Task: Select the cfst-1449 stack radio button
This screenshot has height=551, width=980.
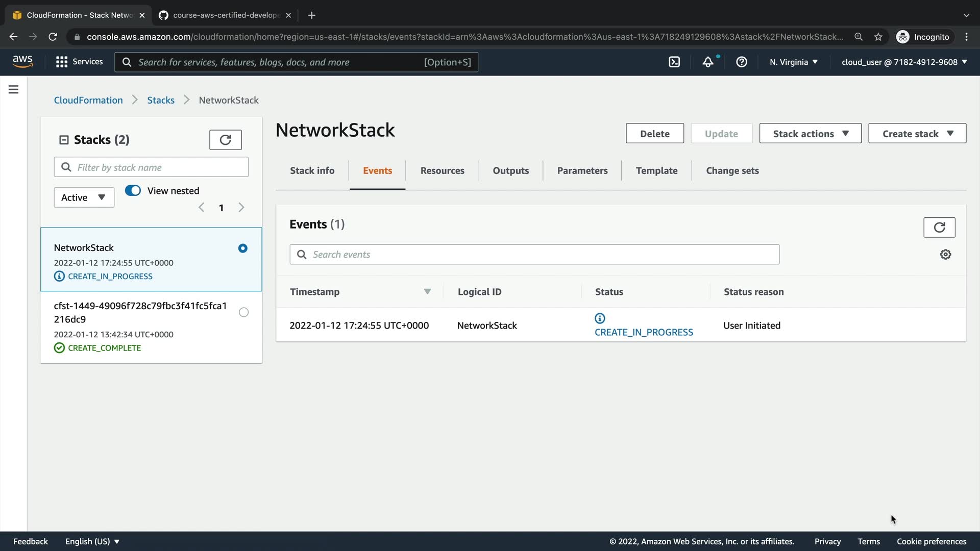Action: [x=243, y=312]
